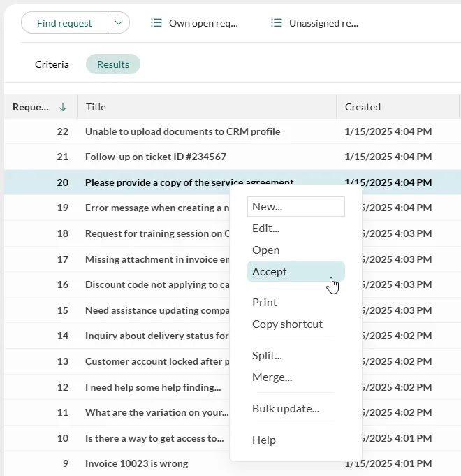Switch to the Results tab

point(113,64)
